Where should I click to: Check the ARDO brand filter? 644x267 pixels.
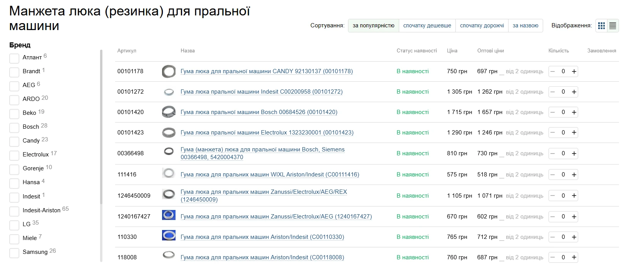pos(14,100)
